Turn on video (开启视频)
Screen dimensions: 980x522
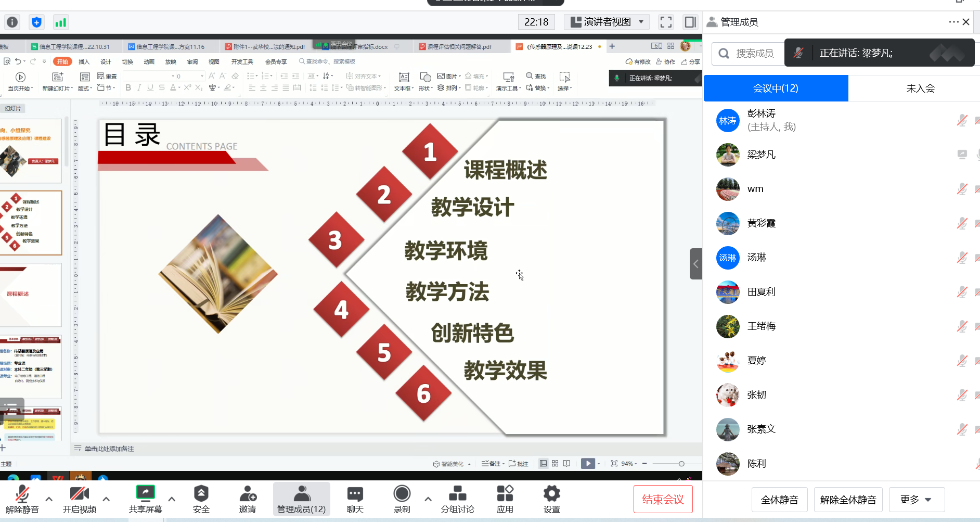(79, 499)
